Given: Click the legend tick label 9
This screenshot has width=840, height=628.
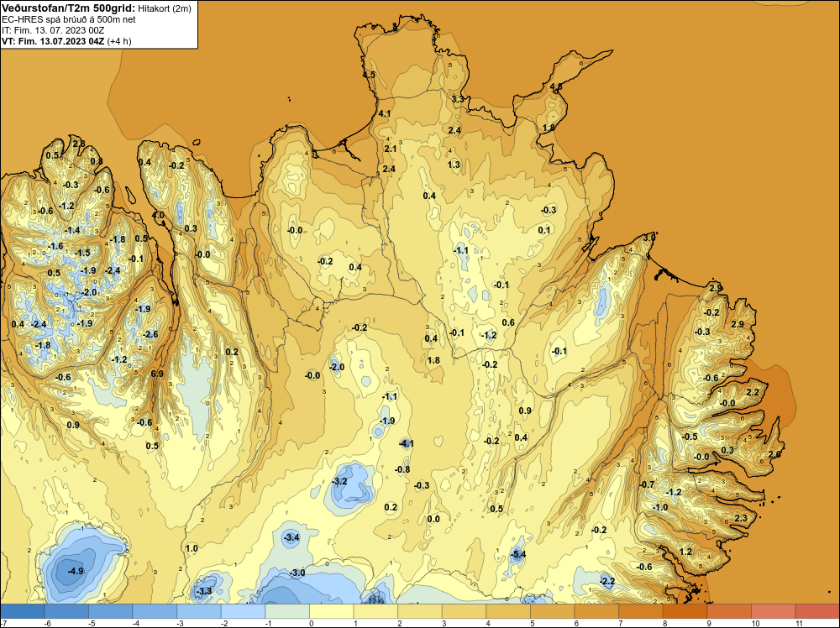Looking at the screenshot, I should tap(707, 623).
